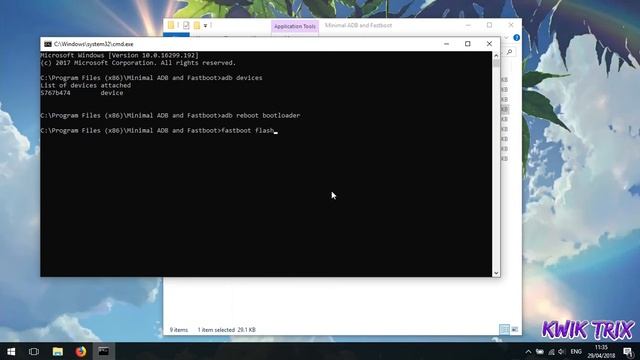Expand the Explorer ribbon with the chevron

507,38
